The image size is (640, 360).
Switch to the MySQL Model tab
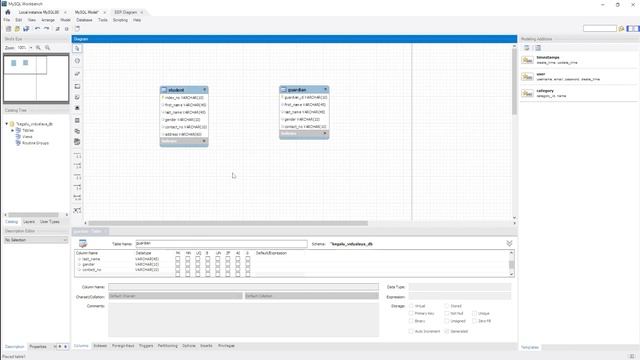click(87, 12)
